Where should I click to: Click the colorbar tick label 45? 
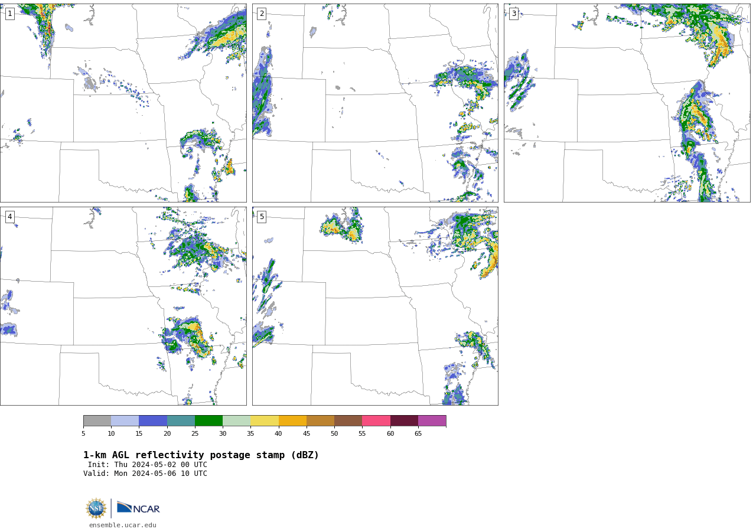pyautogui.click(x=307, y=434)
